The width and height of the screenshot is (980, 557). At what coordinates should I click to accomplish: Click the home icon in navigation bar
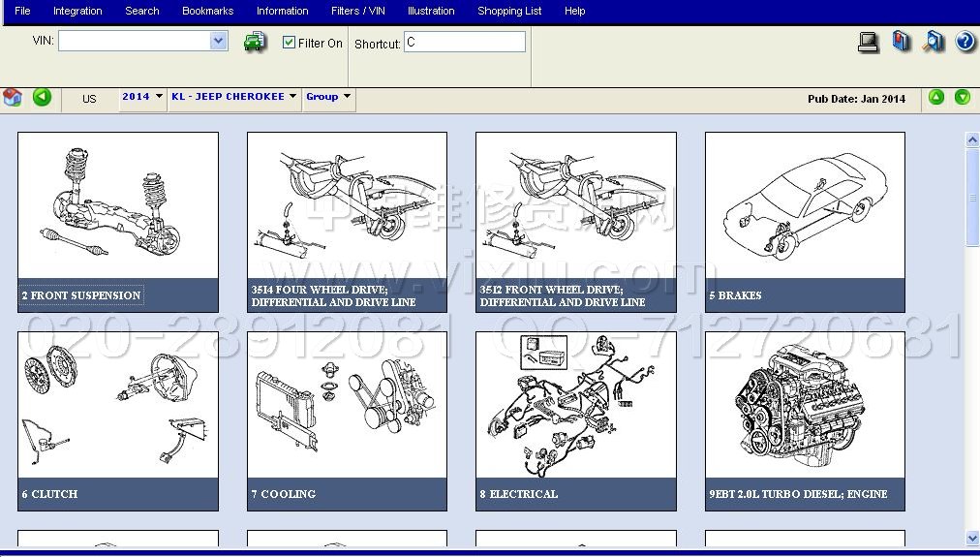[13, 97]
